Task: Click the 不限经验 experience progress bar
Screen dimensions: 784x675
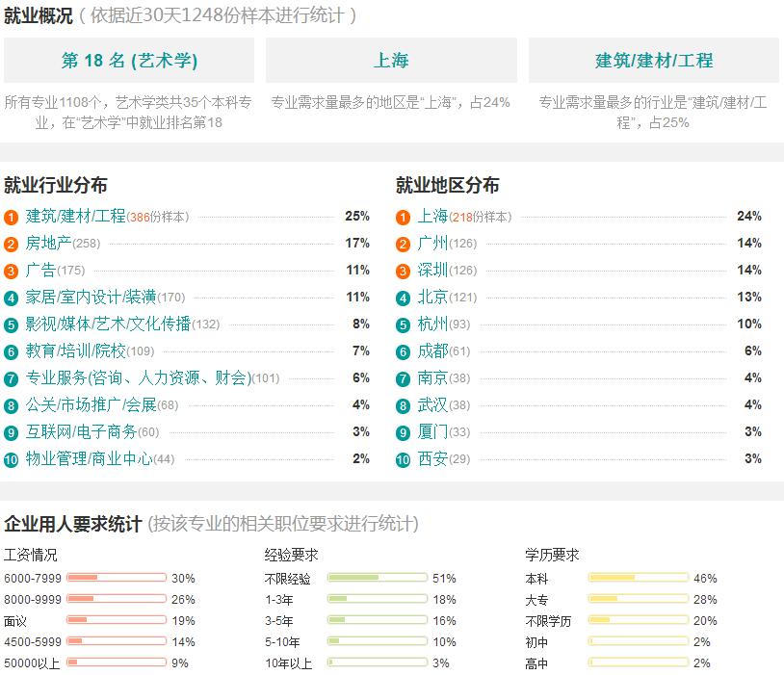Action: [x=378, y=578]
